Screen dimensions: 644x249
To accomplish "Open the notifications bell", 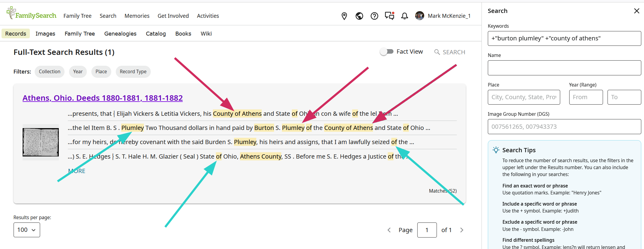I will tap(405, 16).
